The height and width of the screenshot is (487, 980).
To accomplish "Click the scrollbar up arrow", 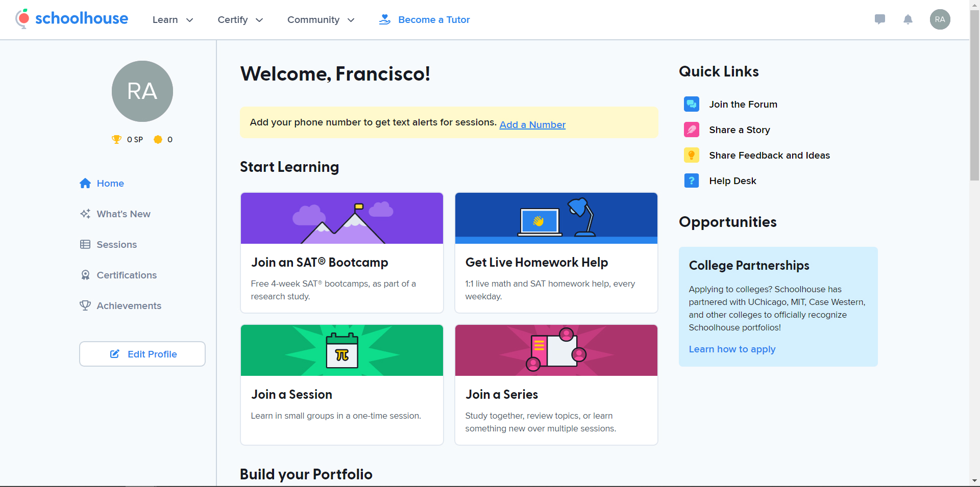I will pos(975,5).
